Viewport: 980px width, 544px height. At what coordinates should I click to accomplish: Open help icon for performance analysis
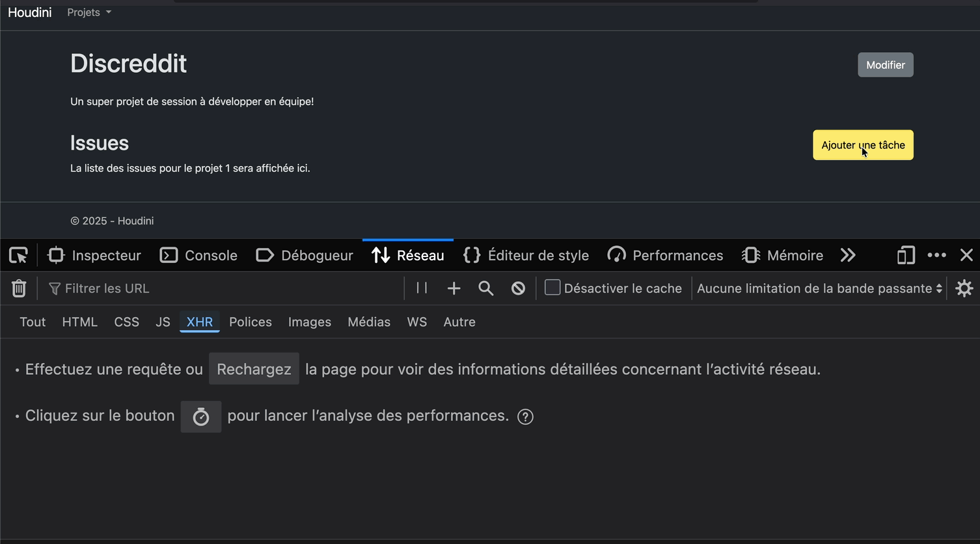click(525, 417)
